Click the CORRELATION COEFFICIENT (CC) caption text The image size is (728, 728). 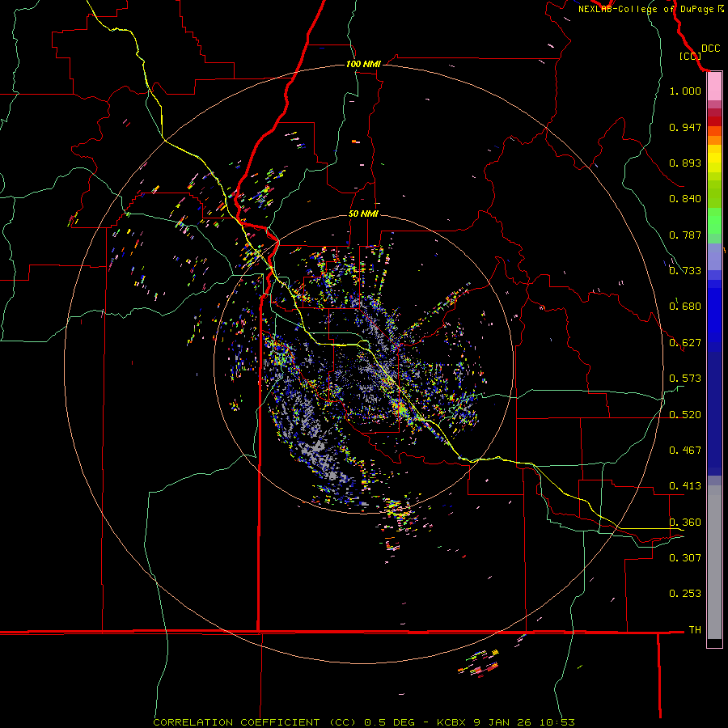click(x=255, y=722)
